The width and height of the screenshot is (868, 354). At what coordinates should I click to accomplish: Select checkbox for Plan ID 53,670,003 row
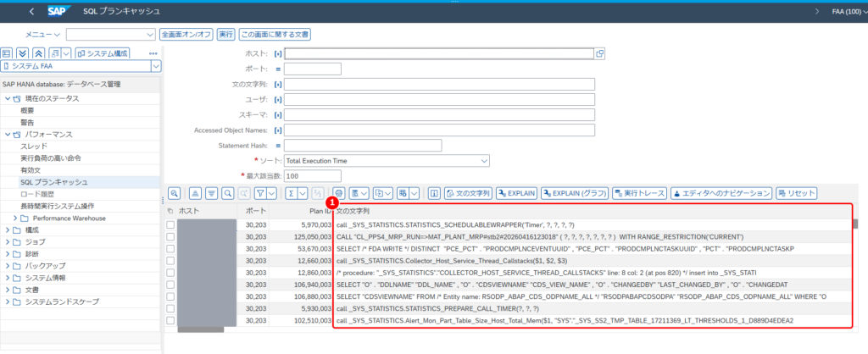pos(170,249)
